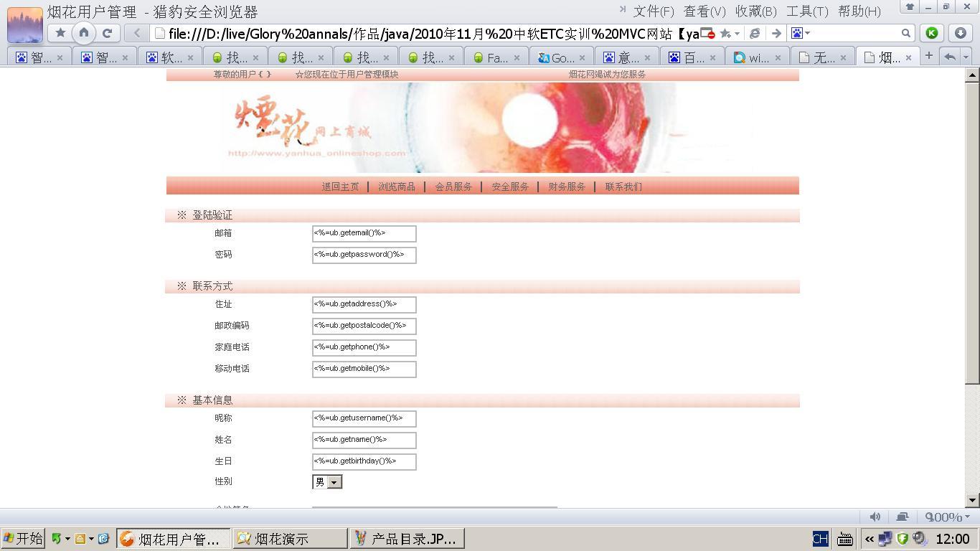Open the 性别 gender dropdown
The width and height of the screenshot is (980, 551).
(x=327, y=482)
